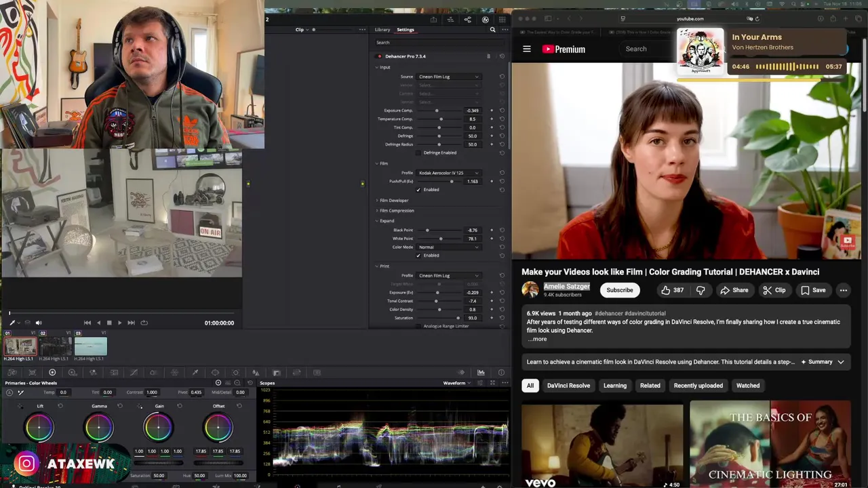Open the Camera Raw palette

[12, 372]
